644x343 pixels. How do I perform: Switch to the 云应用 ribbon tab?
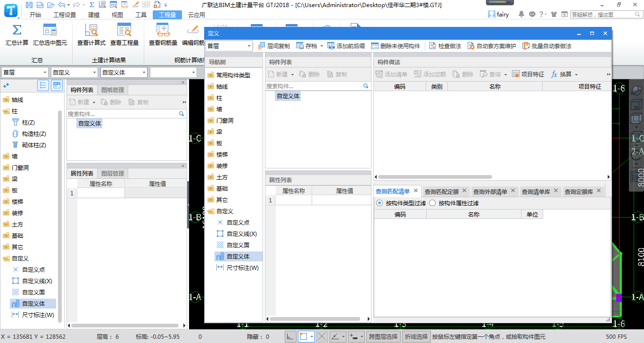tap(196, 15)
